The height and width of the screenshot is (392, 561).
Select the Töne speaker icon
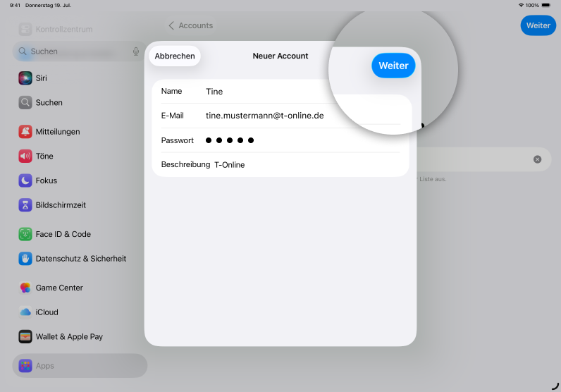point(25,156)
